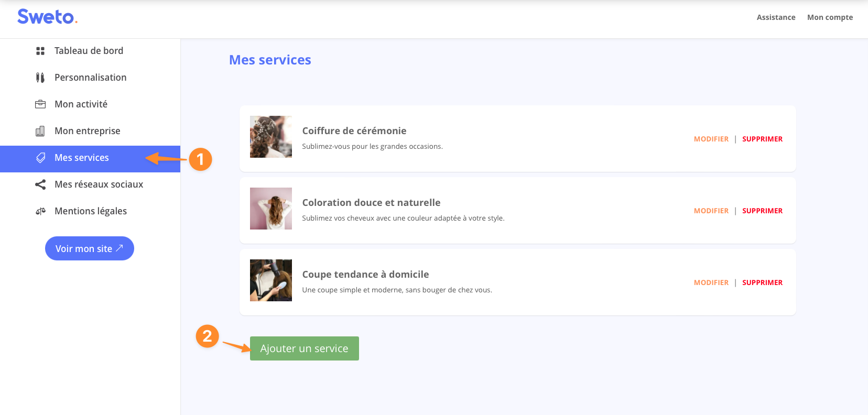Click the Mentions légales scales icon
This screenshot has width=868, height=415.
pos(40,211)
